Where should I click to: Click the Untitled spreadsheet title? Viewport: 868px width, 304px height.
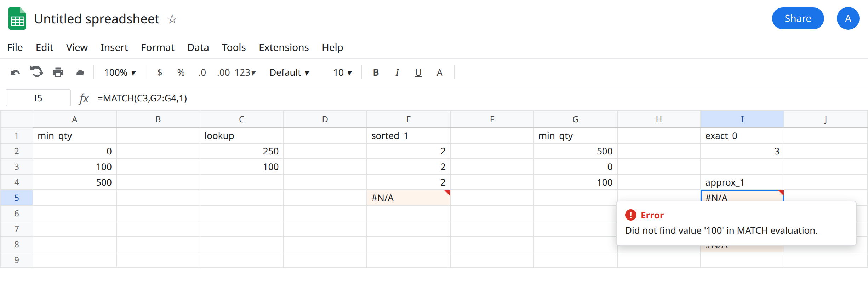(97, 19)
